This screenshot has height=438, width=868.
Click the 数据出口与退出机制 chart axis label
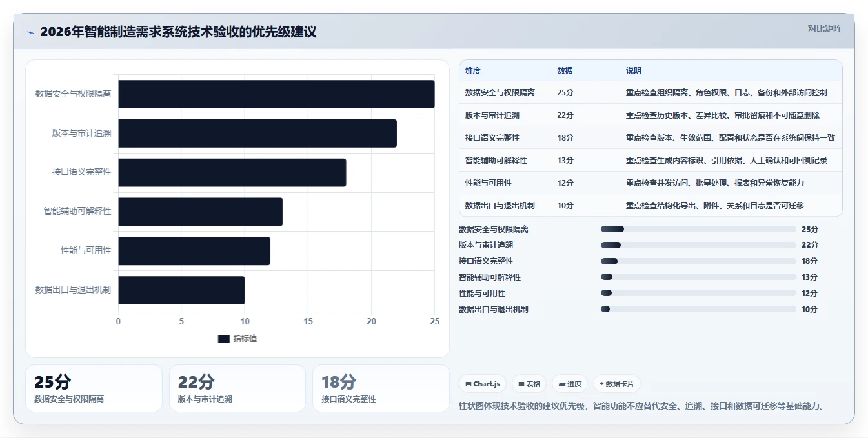[73, 290]
